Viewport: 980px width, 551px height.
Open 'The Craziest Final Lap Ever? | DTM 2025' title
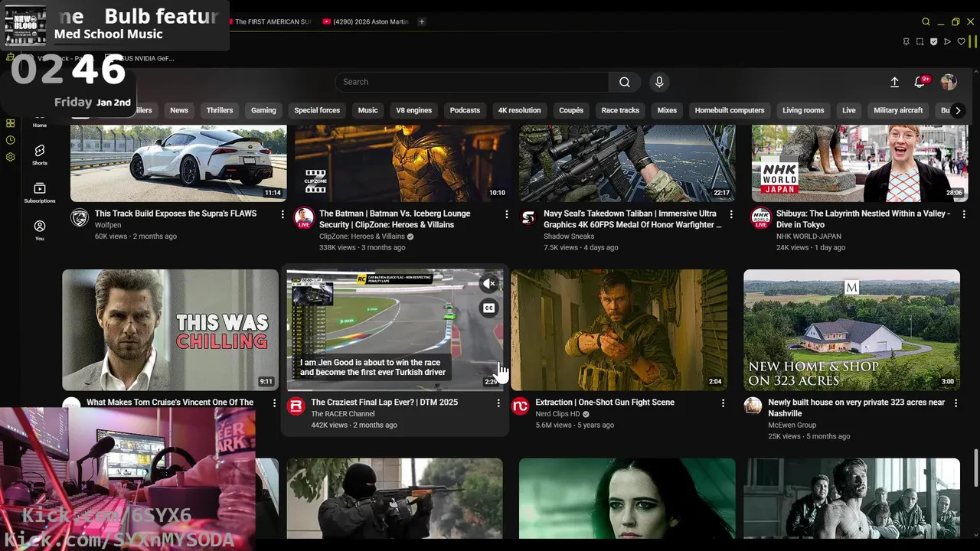[384, 403]
